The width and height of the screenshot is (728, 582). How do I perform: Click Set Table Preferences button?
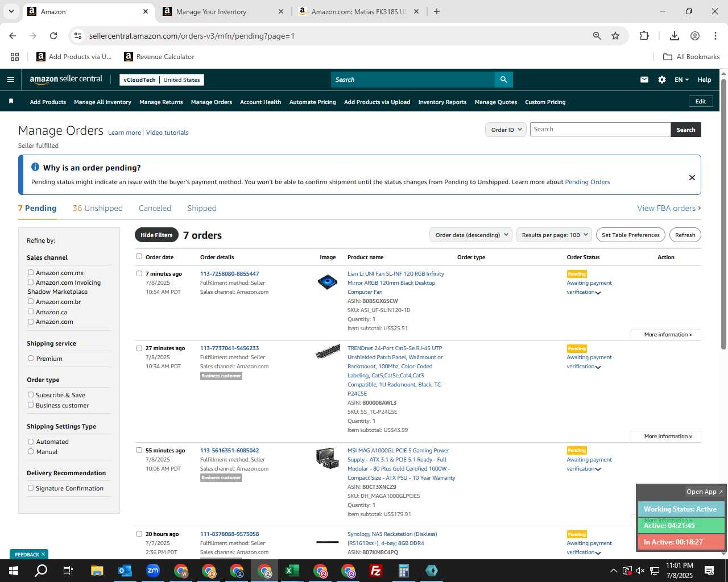click(631, 235)
